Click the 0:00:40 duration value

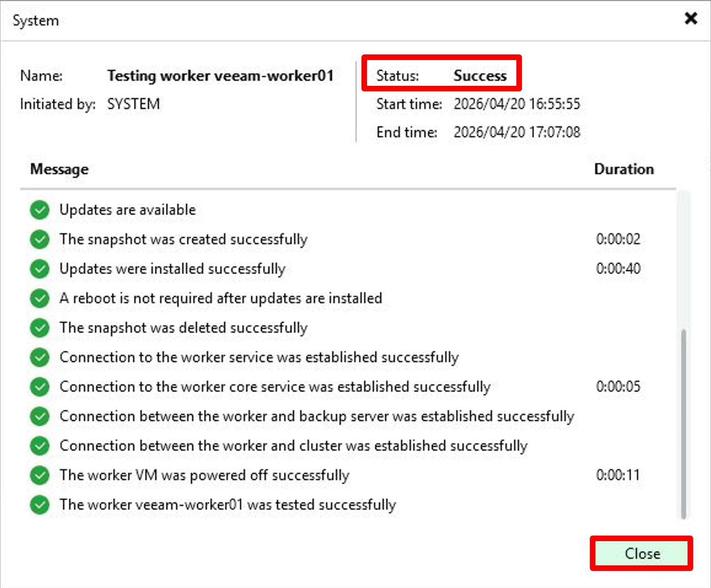[618, 269]
